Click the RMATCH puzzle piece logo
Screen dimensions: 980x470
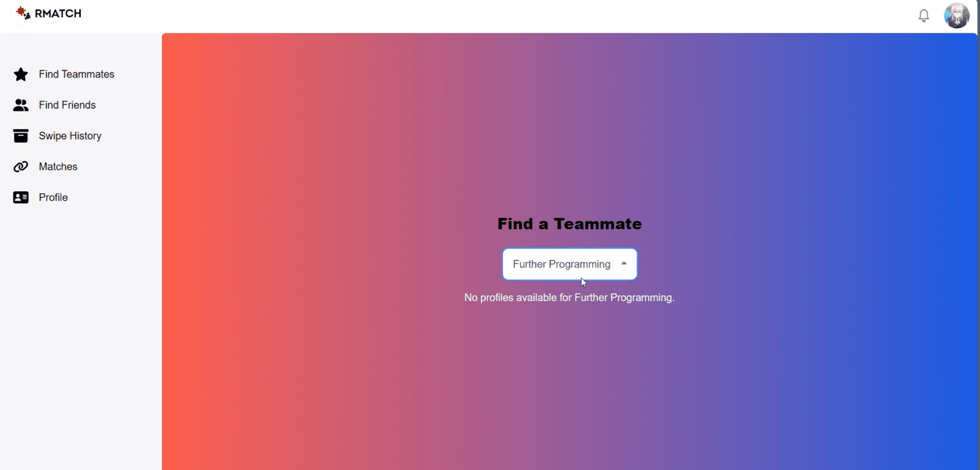coord(21,13)
